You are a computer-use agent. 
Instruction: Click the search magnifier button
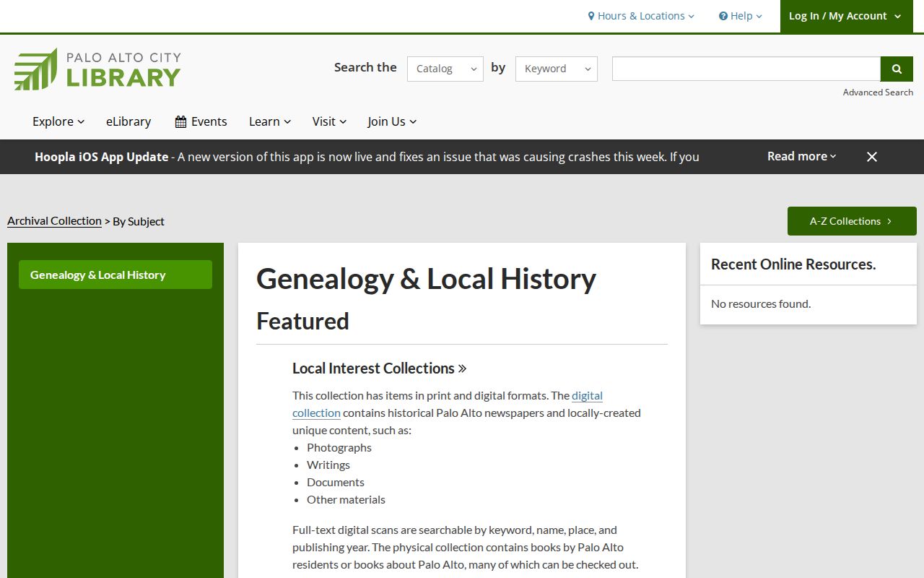(x=897, y=69)
